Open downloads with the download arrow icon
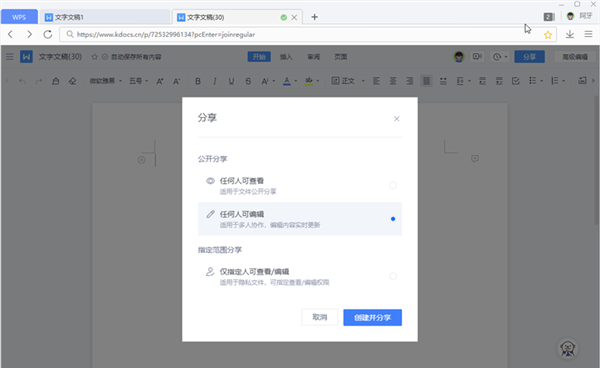The image size is (600, 368). (569, 34)
